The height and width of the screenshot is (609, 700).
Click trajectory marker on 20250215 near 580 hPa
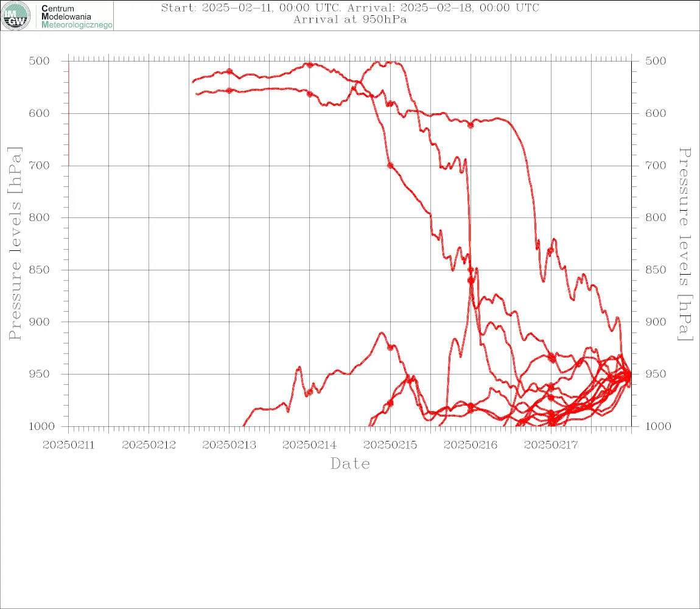(390, 104)
